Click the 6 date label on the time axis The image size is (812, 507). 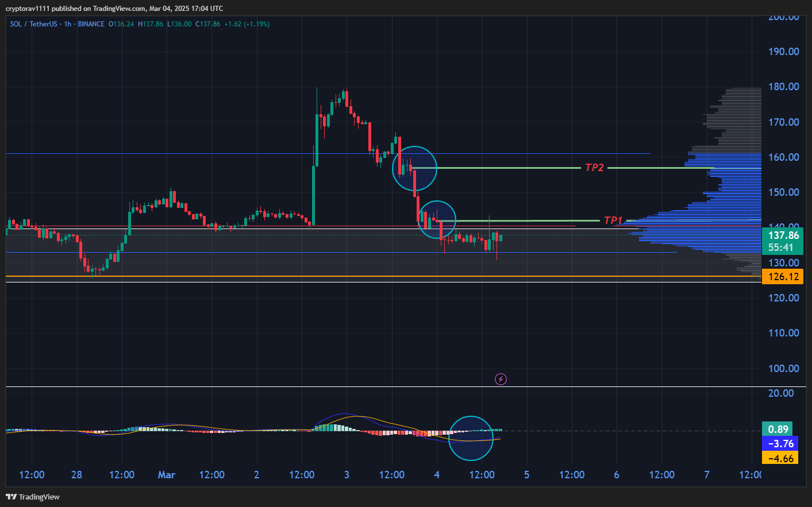[x=617, y=475]
